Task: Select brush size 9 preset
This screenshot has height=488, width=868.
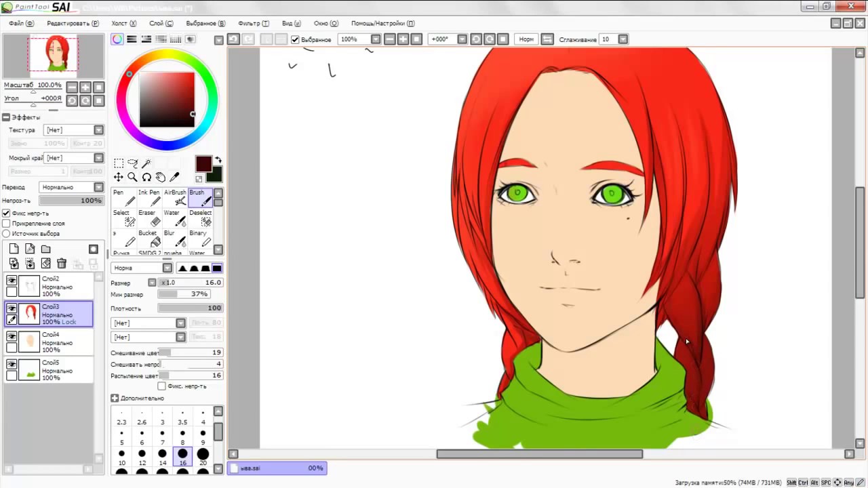Action: (x=203, y=437)
